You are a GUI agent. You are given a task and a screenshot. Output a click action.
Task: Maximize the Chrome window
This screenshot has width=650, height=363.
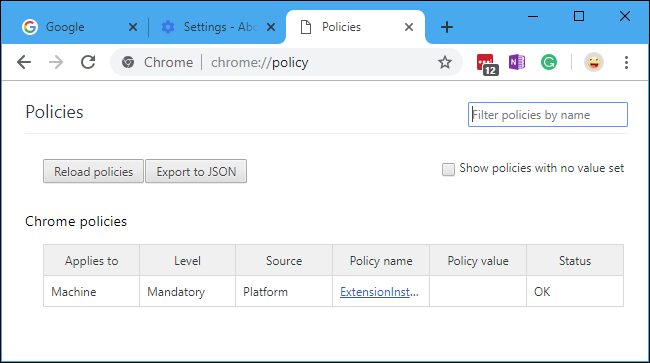click(x=579, y=17)
